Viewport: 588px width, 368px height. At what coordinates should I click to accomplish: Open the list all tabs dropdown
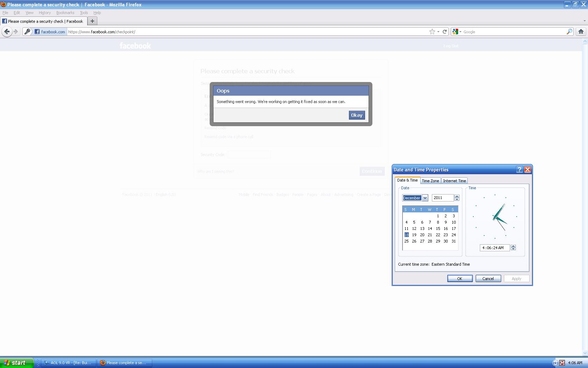(x=584, y=21)
